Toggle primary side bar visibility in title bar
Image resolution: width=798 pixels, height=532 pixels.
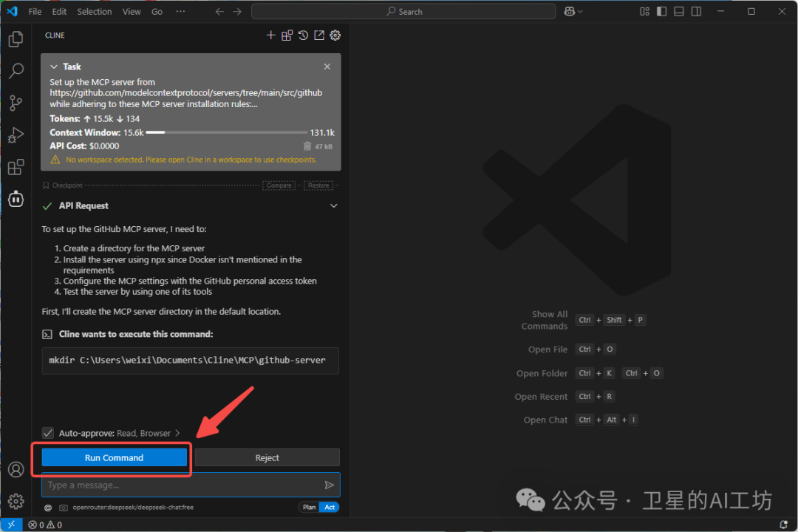point(661,11)
